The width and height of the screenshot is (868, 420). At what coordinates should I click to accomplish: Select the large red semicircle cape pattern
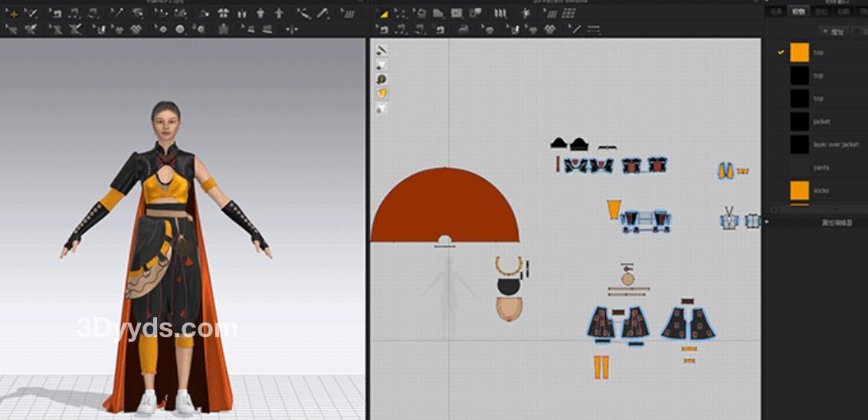444,208
